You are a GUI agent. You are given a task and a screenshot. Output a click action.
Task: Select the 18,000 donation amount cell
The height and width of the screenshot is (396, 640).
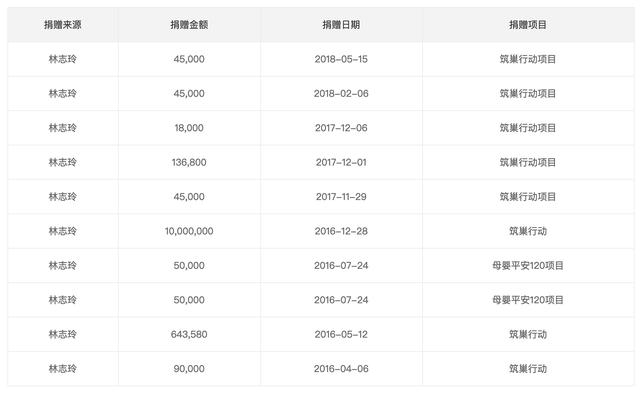[x=189, y=128]
